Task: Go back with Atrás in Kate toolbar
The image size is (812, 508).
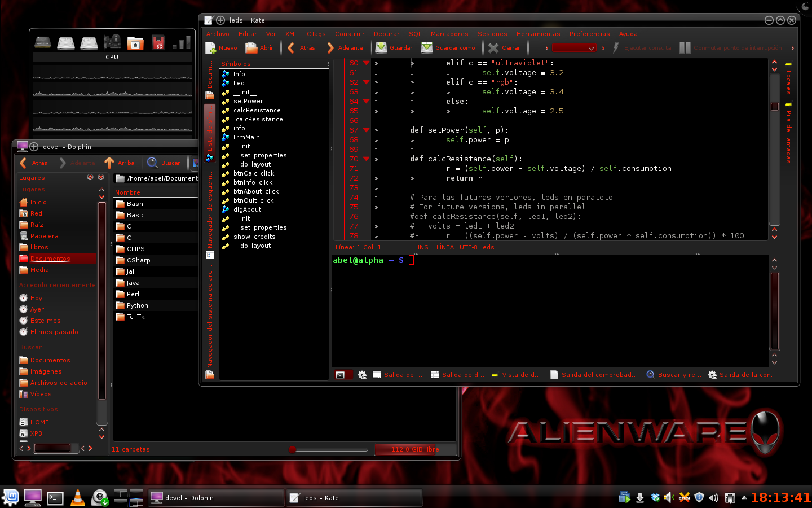Action: [x=301, y=48]
